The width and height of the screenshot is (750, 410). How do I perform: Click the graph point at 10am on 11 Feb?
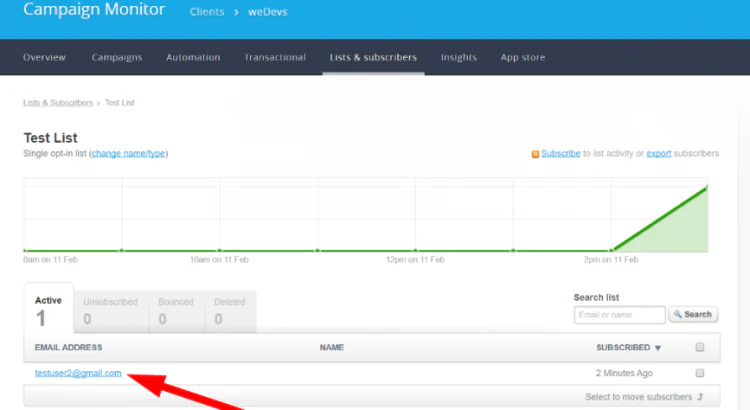tap(220, 250)
